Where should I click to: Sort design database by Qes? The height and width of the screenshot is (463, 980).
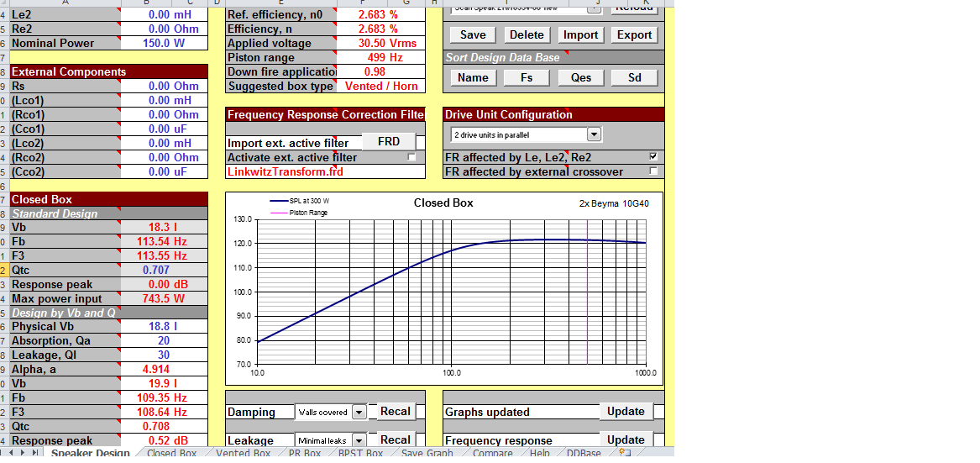coord(580,77)
